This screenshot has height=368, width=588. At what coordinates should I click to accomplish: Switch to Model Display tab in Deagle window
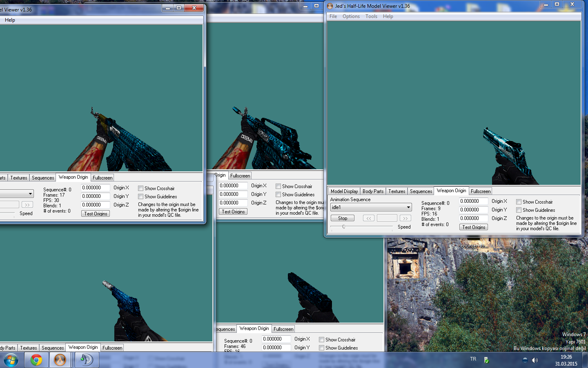pos(344,191)
